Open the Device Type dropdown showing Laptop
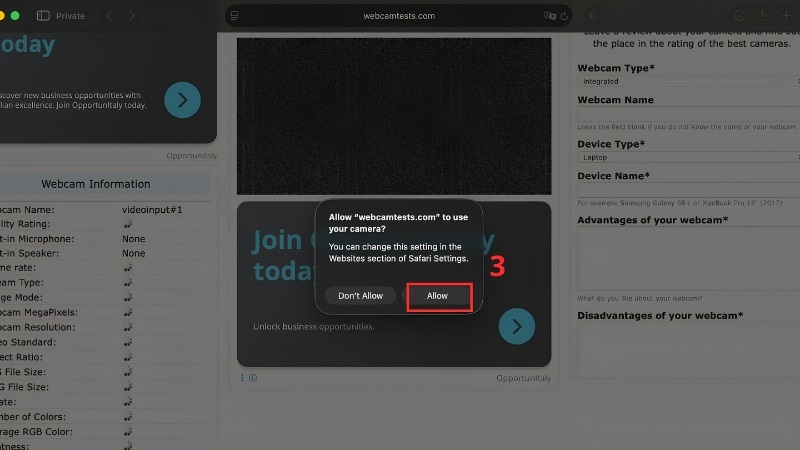 [689, 157]
